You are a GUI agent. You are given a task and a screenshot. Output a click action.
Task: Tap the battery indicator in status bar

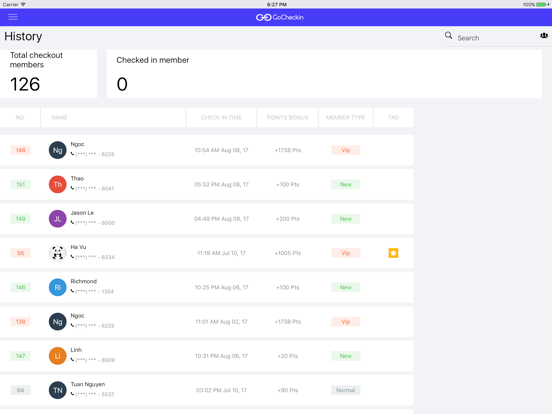pos(541,4)
